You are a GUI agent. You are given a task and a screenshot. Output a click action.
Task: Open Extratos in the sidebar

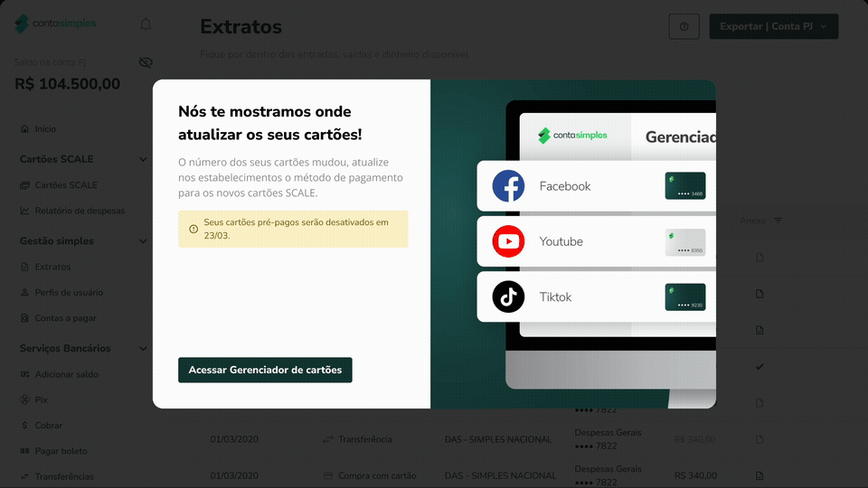(x=52, y=267)
